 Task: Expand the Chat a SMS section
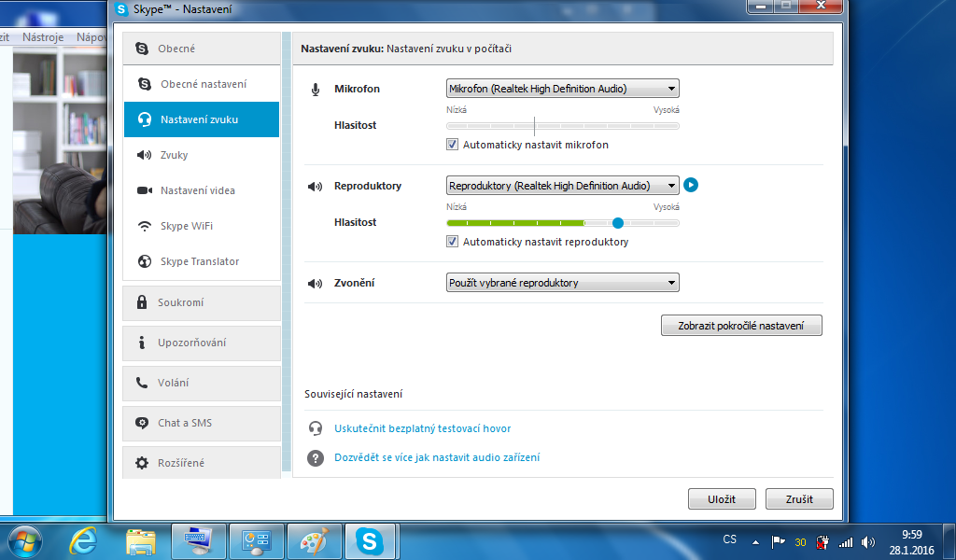click(x=202, y=423)
